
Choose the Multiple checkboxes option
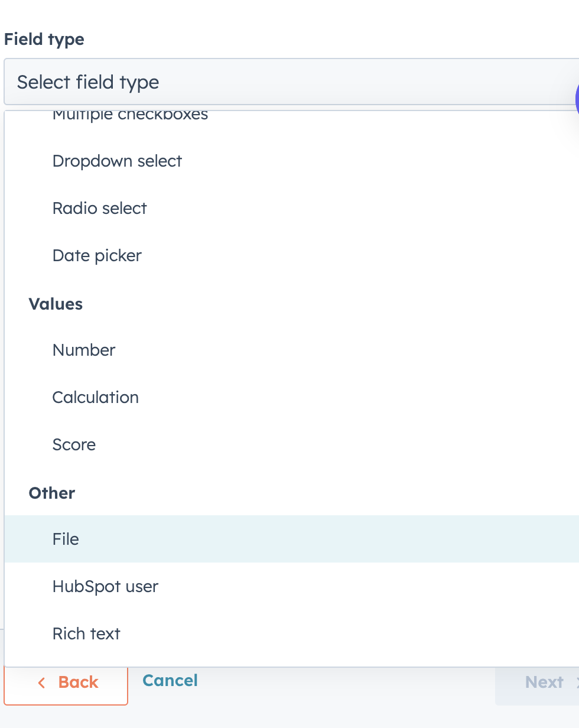click(x=130, y=115)
